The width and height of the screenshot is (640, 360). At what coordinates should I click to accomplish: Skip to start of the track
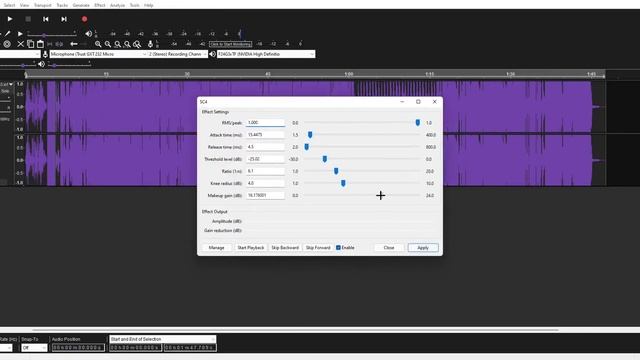click(x=46, y=19)
